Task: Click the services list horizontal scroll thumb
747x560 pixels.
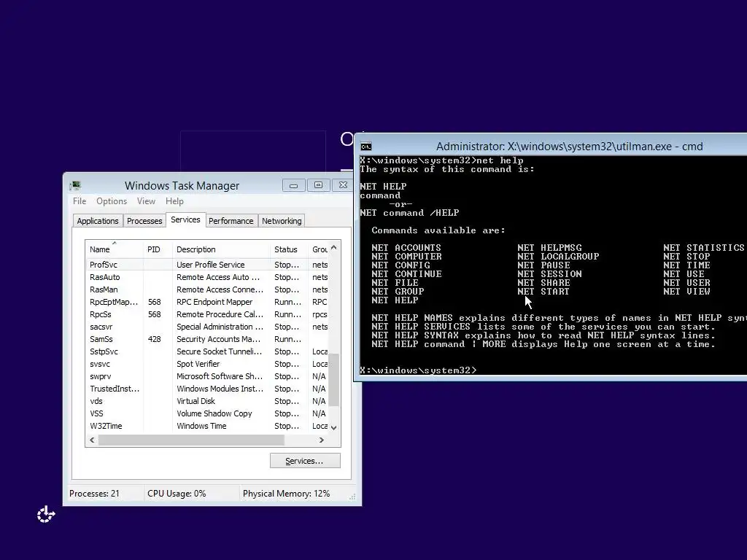Action: (192, 440)
